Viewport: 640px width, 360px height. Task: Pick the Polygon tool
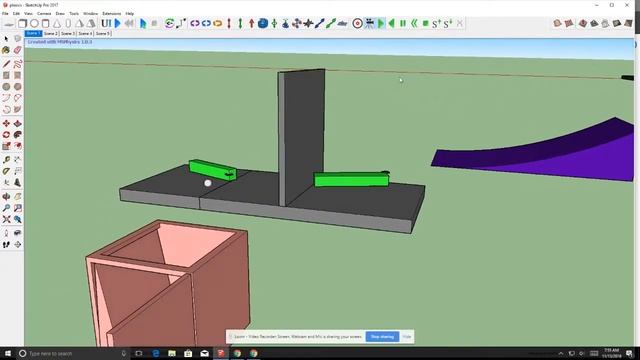click(18, 87)
